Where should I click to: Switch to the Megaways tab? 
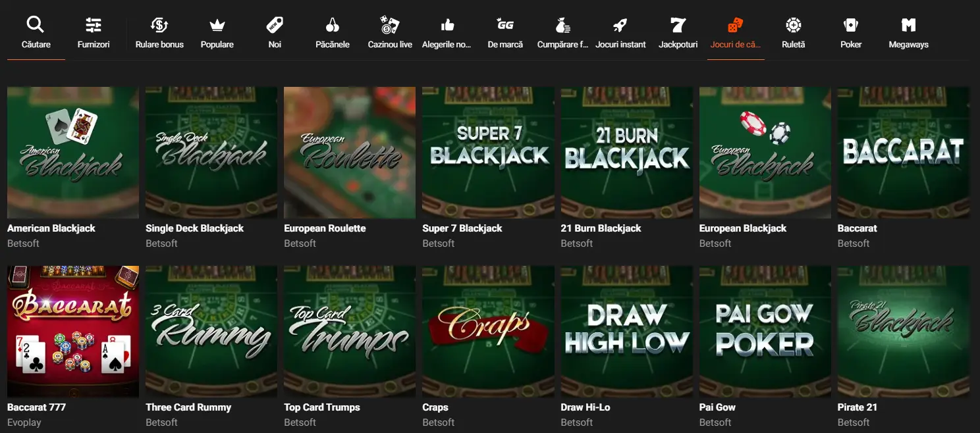908,33
